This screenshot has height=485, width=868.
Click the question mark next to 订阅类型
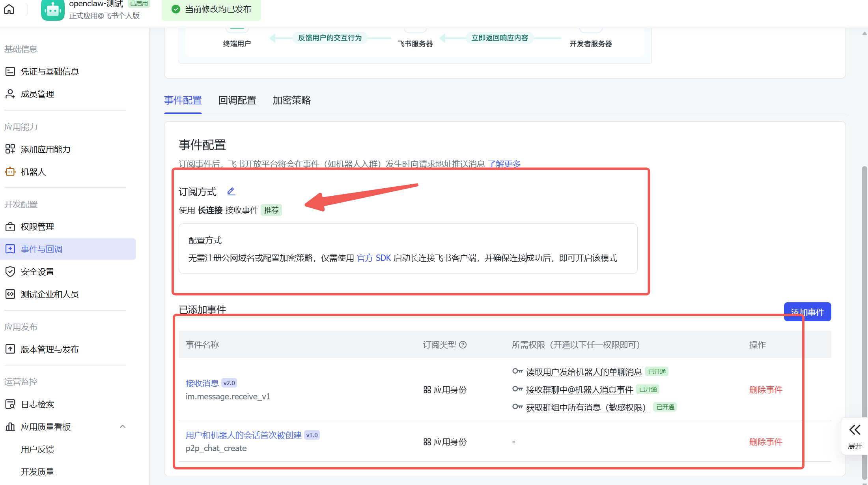pos(463,345)
